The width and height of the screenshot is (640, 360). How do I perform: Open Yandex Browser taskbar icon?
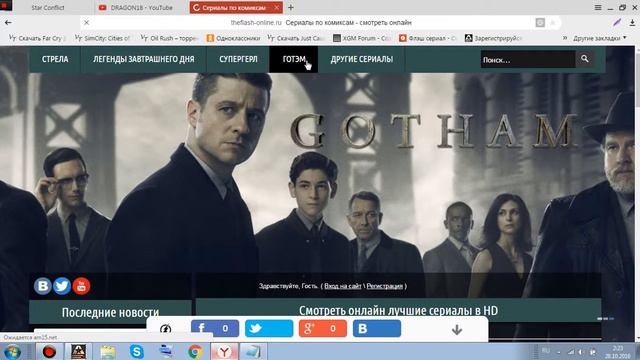pyautogui.click(x=224, y=351)
